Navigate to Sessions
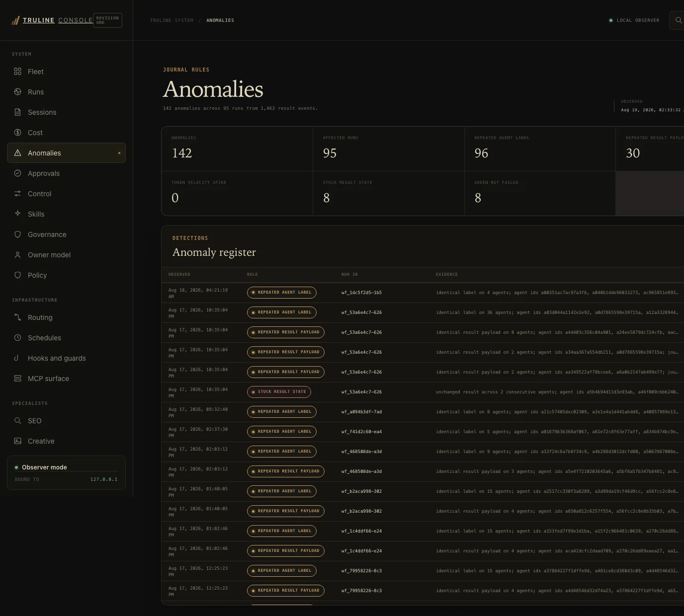The height and width of the screenshot is (616, 684). click(66, 112)
